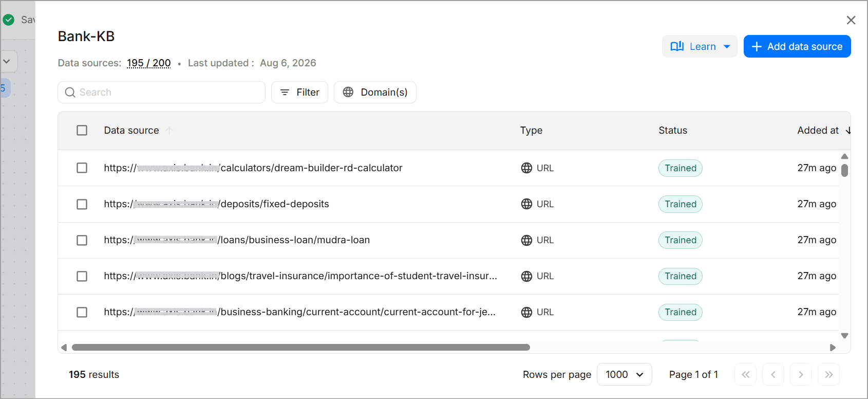
Task: Open the 195 / 200 data sources link
Action: [149, 63]
